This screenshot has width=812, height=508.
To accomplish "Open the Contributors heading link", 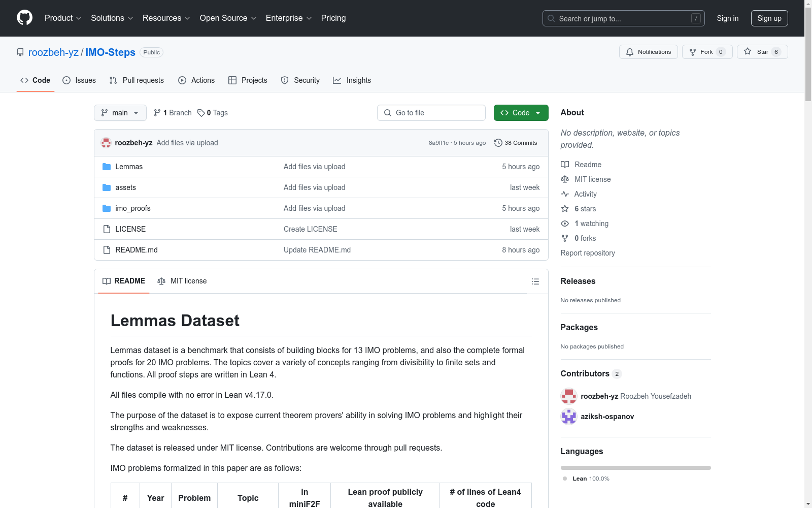I will click(591, 374).
